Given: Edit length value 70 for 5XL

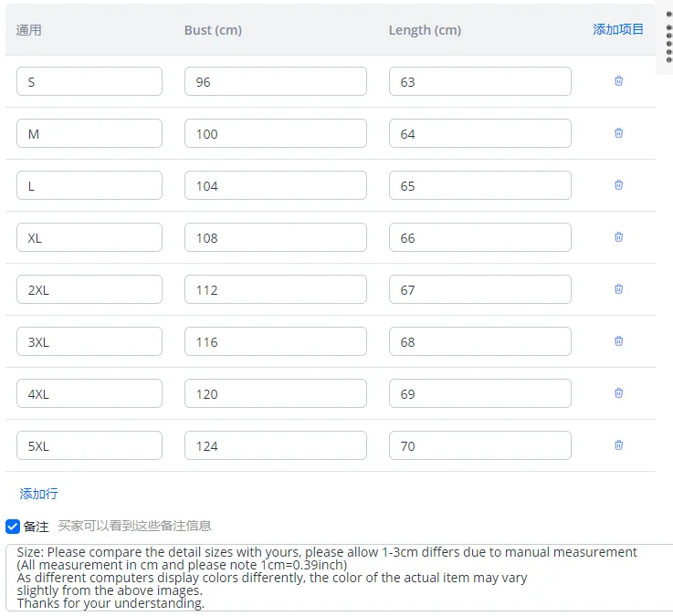Looking at the screenshot, I should [x=479, y=445].
